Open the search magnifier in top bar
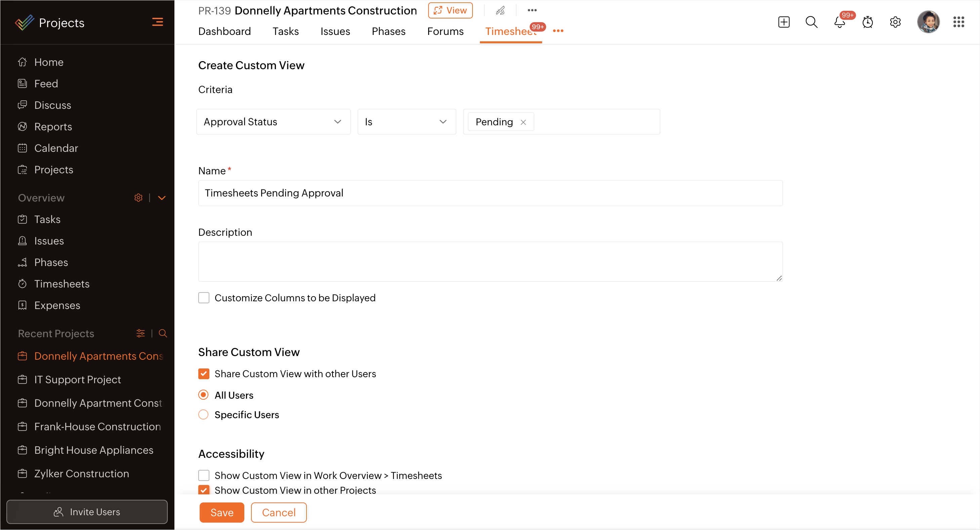 tap(811, 22)
